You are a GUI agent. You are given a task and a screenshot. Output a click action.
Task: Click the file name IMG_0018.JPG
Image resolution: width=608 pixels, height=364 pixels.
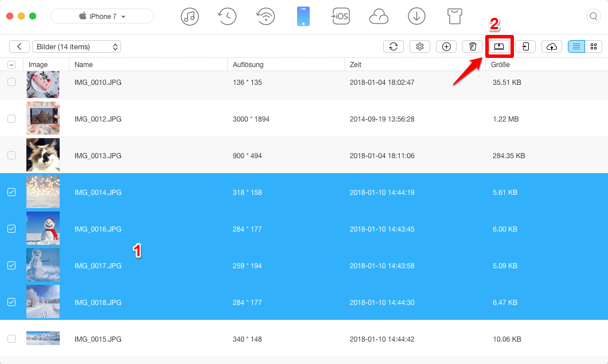tap(98, 302)
